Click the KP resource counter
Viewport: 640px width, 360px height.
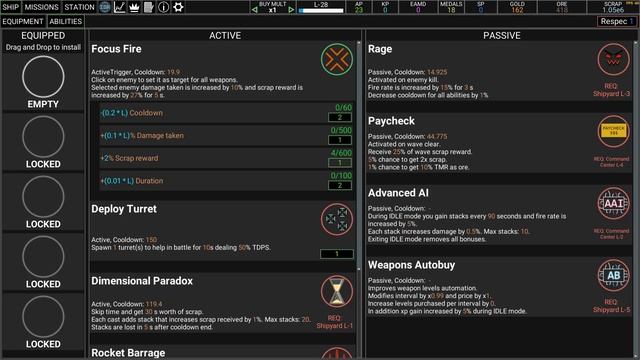pyautogui.click(x=385, y=7)
